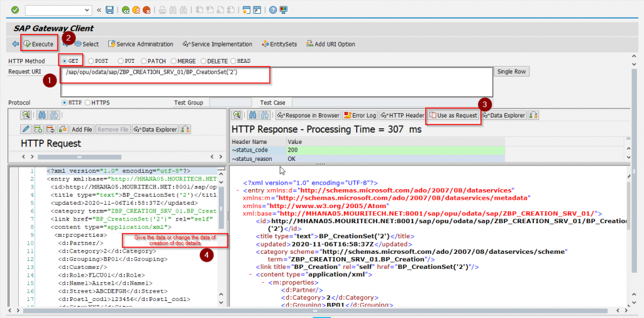Click the 200 status code value cell
Screen dimensions: 644x318
coord(396,150)
